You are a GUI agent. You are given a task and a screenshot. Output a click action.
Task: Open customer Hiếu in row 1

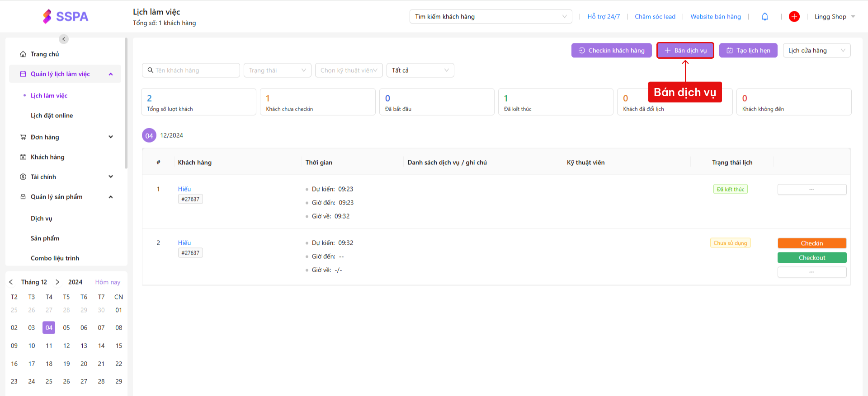pyautogui.click(x=184, y=189)
